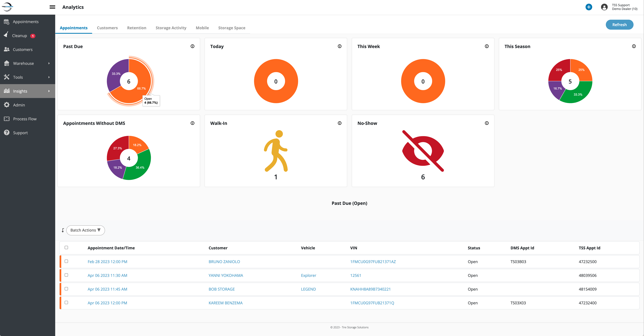This screenshot has height=336, width=644.
Task: Click the blue plus add icon
Action: 589,7
